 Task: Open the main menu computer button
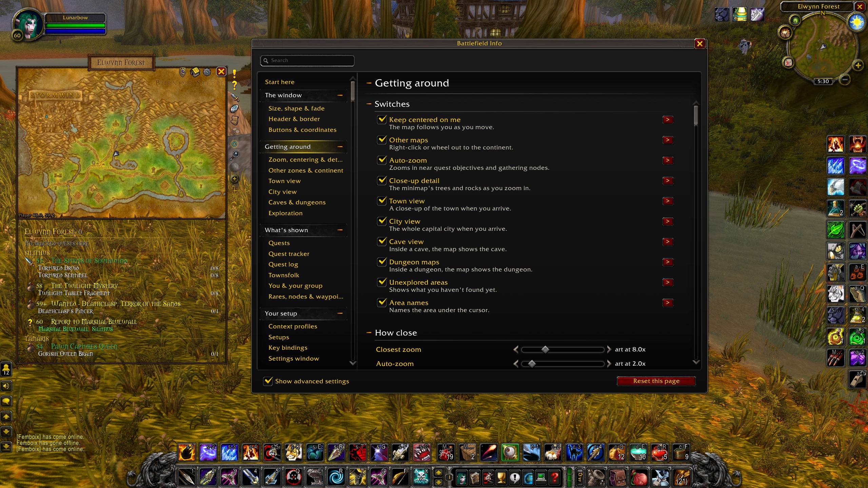pyautogui.click(x=541, y=478)
